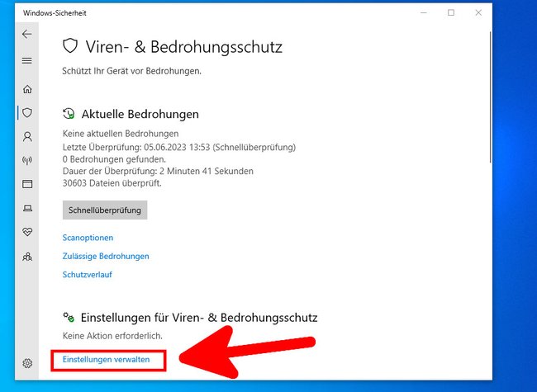Go back using the arrow icon
This screenshot has width=537, height=392.
(26, 34)
